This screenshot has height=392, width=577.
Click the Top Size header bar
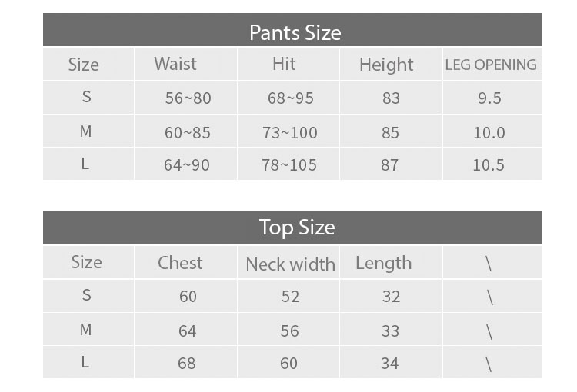click(292, 228)
